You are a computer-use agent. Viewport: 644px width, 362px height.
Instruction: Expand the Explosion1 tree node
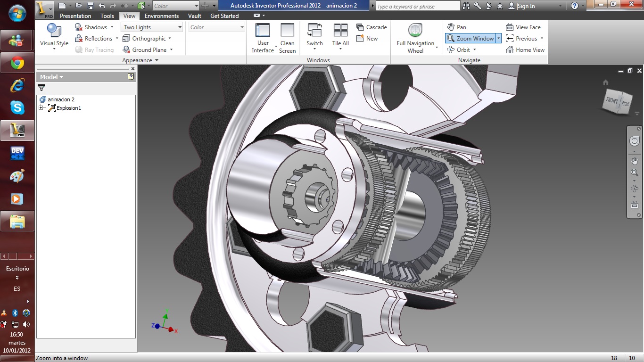click(x=41, y=108)
